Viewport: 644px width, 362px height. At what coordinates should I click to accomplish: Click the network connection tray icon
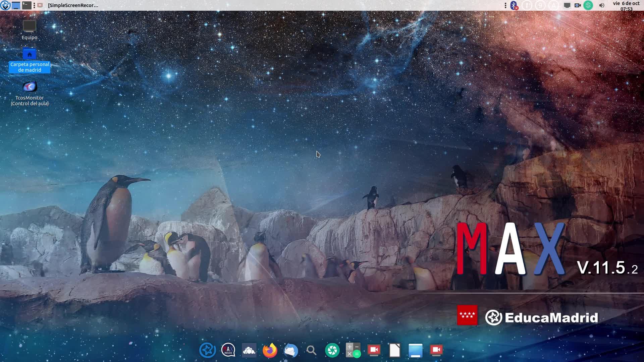coord(567,5)
